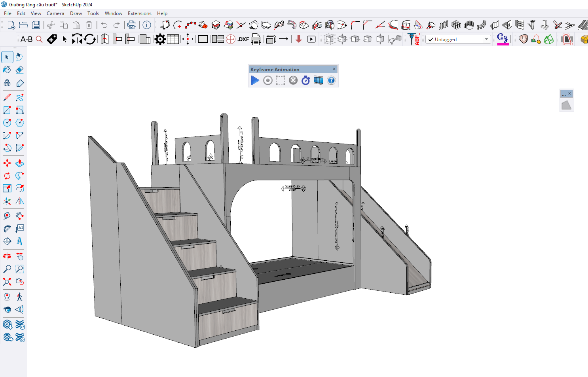Select the Eraser tool
Screen dimensions: 588x377
(x=19, y=70)
